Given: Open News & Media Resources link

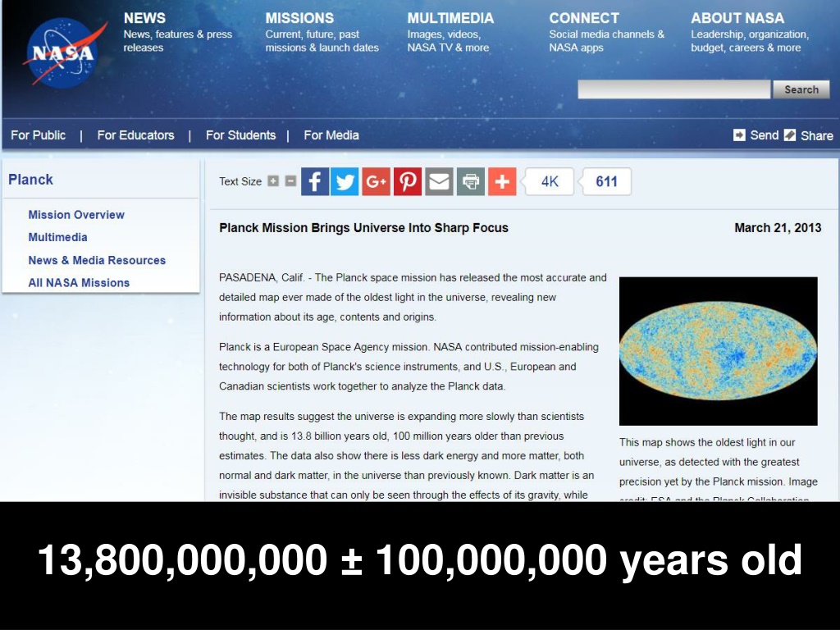Looking at the screenshot, I should [x=97, y=260].
